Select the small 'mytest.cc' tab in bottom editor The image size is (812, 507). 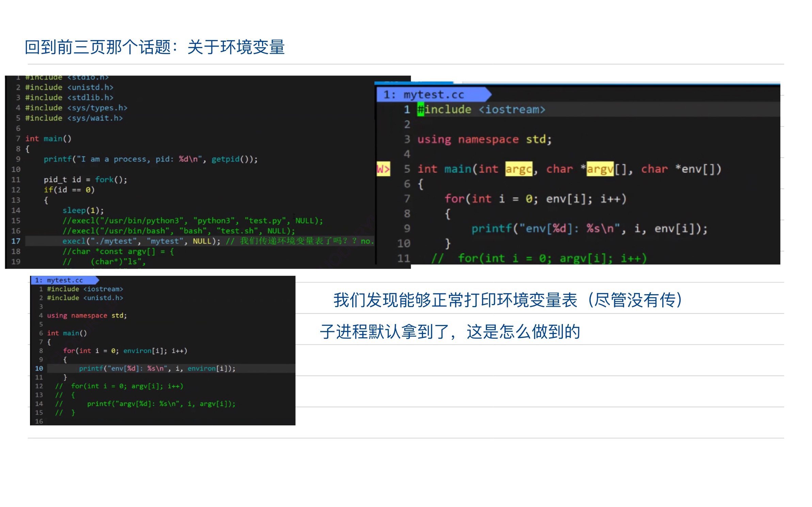(64, 280)
